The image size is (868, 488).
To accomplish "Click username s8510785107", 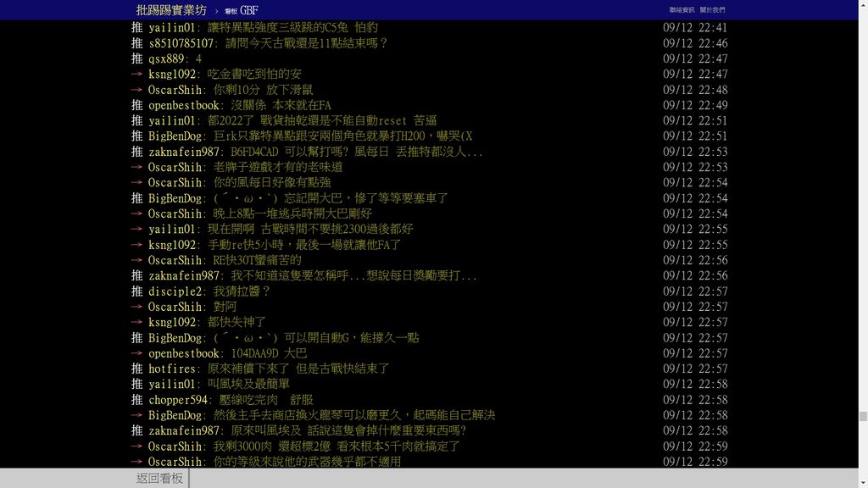I will pyautogui.click(x=181, y=43).
